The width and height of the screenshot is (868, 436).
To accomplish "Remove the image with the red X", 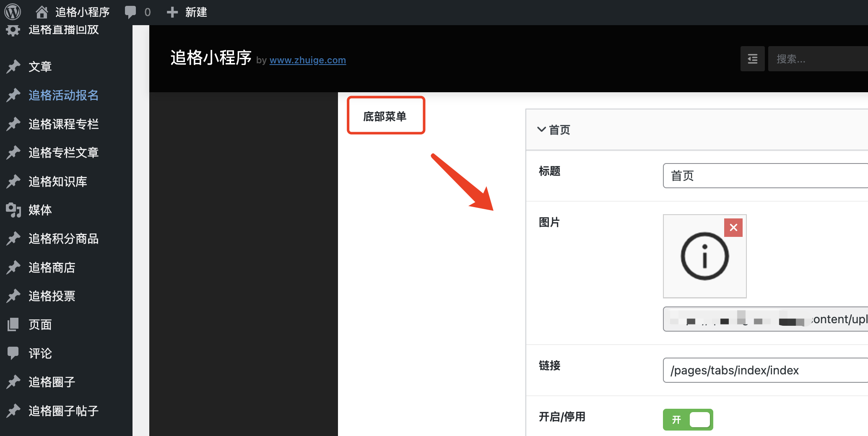I will 733,228.
